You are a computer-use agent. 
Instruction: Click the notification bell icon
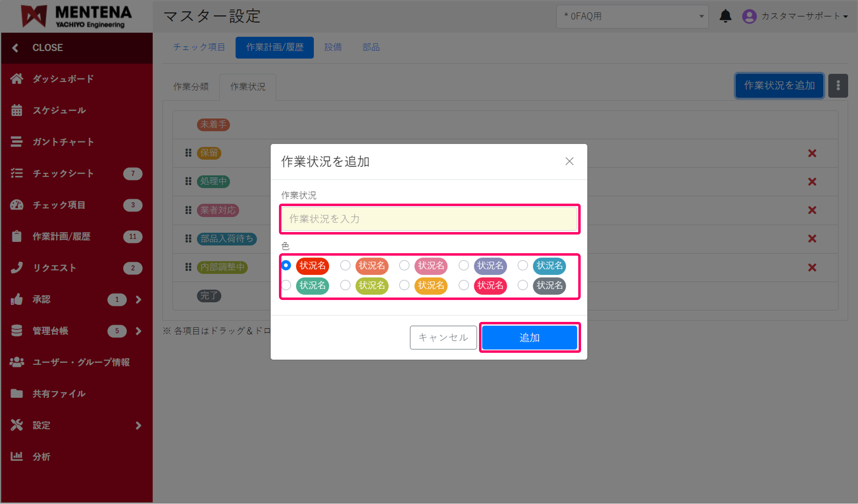[x=726, y=16]
